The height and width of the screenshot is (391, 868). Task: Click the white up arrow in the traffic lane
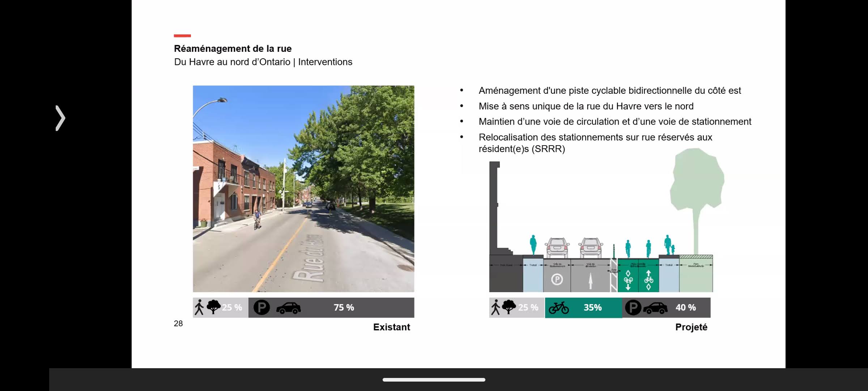(591, 281)
